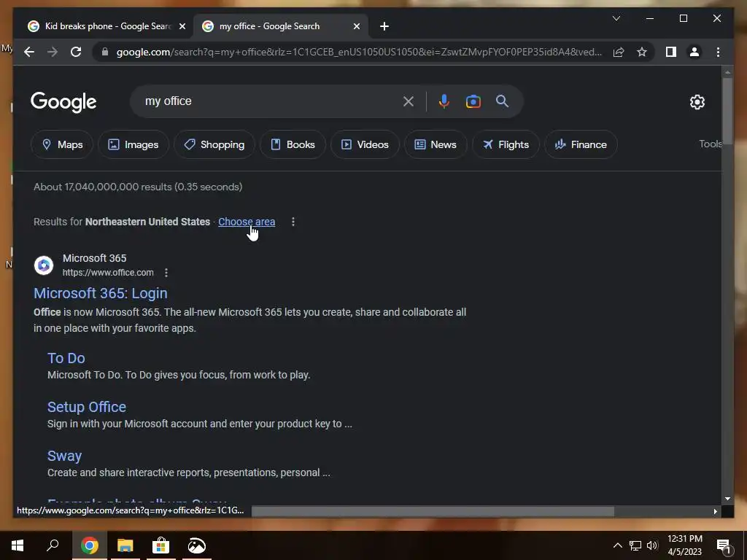The width and height of the screenshot is (747, 560).
Task: Open Chrome's three-dot menu
Action: [718, 52]
